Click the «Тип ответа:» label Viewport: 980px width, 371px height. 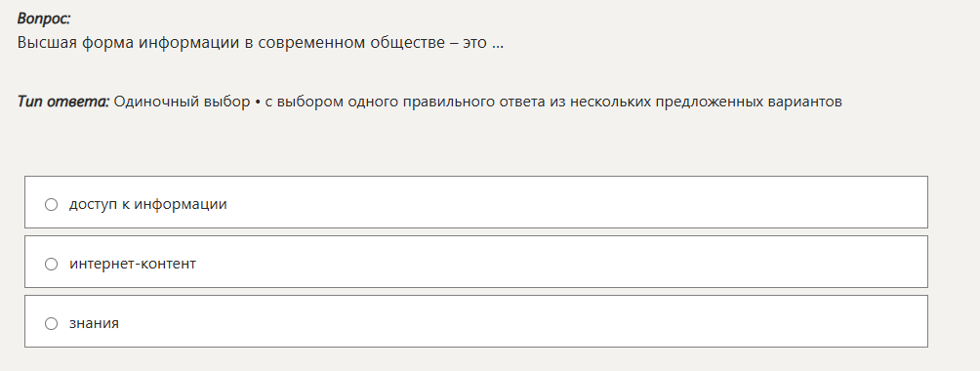(x=63, y=102)
